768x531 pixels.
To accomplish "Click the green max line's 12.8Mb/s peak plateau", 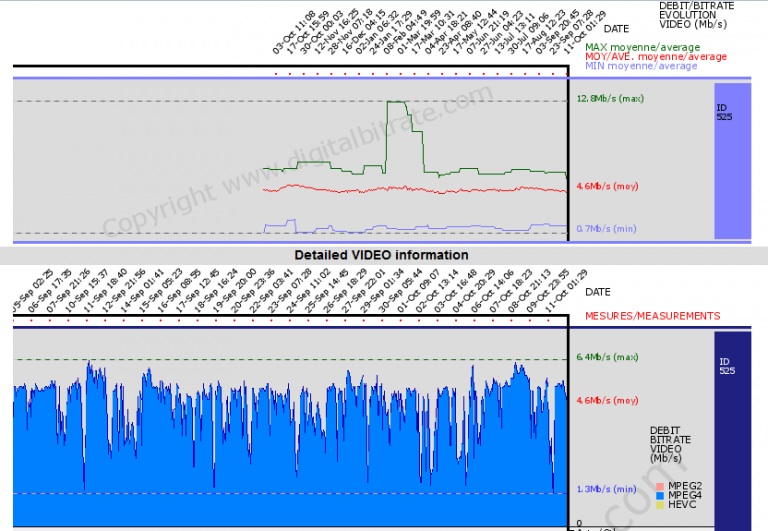I will 396,102.
